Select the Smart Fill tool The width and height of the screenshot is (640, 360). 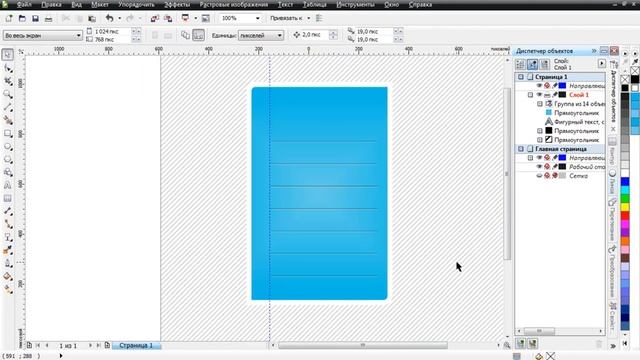tap(8, 120)
